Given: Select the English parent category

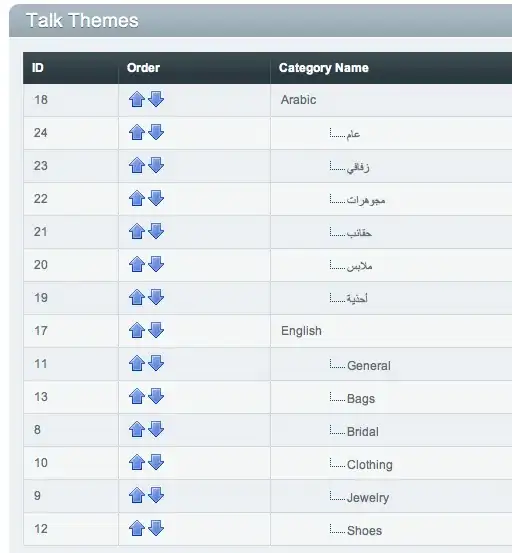Looking at the screenshot, I should (x=301, y=331).
